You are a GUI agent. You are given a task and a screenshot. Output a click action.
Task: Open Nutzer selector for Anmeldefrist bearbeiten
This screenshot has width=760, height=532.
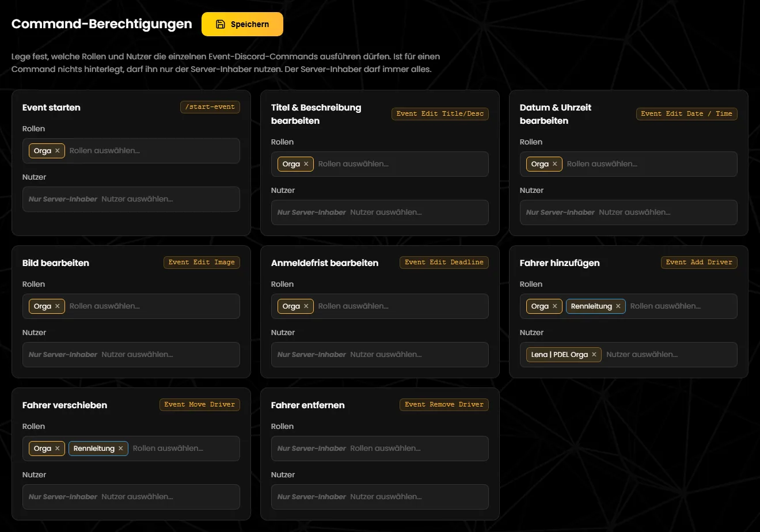pyautogui.click(x=380, y=355)
